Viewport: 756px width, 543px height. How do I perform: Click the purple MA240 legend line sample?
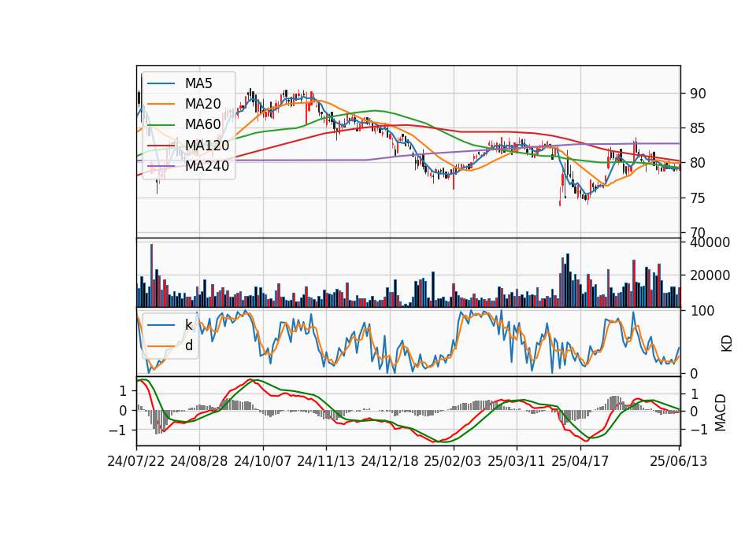pos(161,166)
